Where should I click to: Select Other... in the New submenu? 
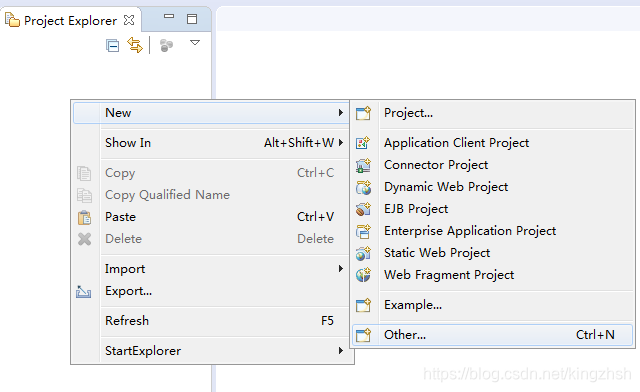point(493,335)
